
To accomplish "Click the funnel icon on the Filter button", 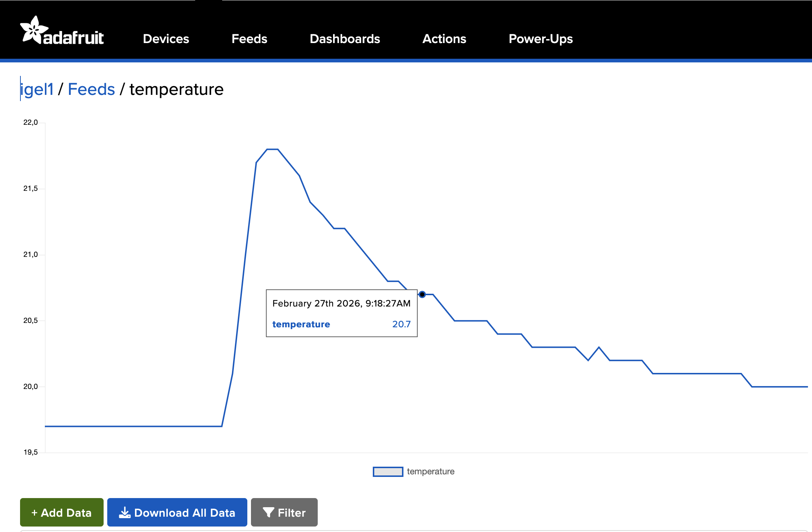I will pos(268,513).
